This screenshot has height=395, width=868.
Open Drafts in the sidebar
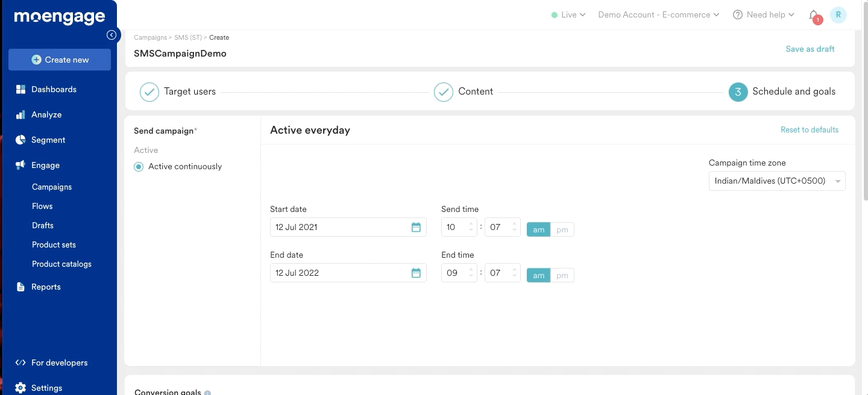tap(43, 225)
